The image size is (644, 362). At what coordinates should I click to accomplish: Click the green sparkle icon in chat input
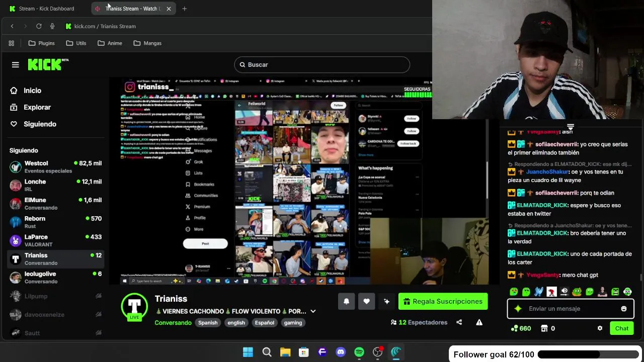click(518, 309)
